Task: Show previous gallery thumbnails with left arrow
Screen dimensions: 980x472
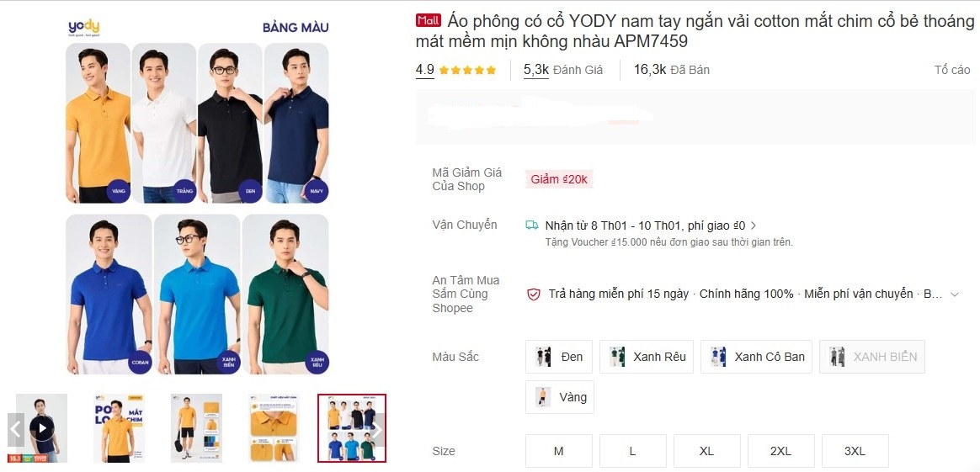Action: (16, 429)
